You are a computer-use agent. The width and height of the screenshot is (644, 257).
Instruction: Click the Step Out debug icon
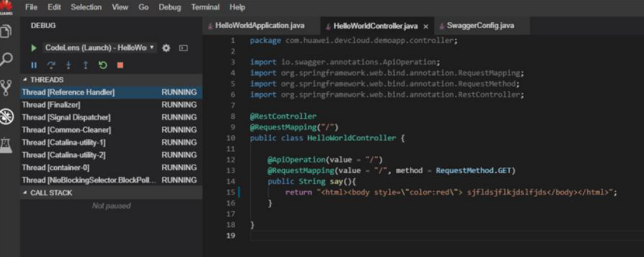86,65
